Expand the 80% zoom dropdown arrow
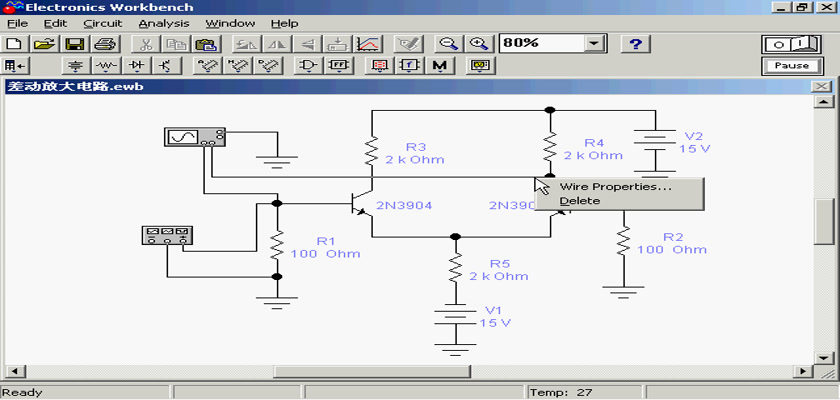The image size is (840, 400). pyautogui.click(x=594, y=43)
